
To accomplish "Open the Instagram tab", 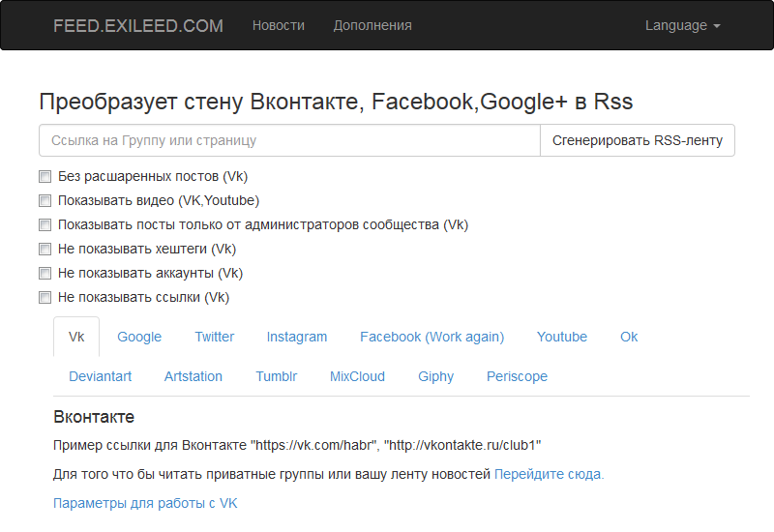I will coord(297,338).
